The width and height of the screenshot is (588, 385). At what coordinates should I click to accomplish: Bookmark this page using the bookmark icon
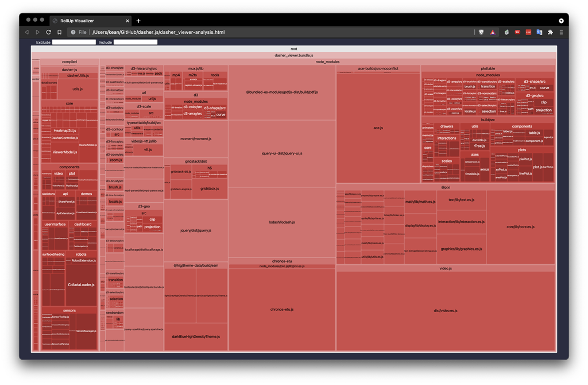pyautogui.click(x=59, y=32)
